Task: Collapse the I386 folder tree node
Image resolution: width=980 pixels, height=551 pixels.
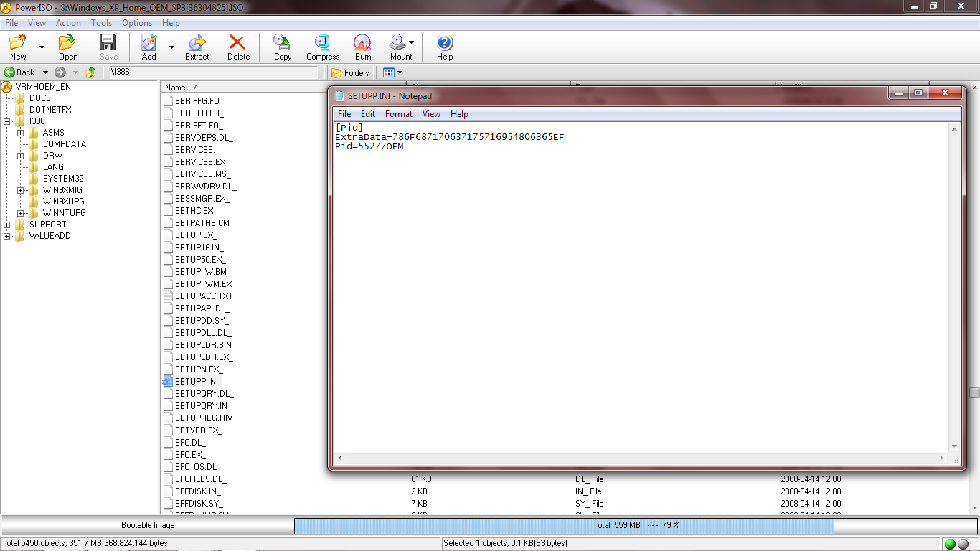Action: click(7, 121)
